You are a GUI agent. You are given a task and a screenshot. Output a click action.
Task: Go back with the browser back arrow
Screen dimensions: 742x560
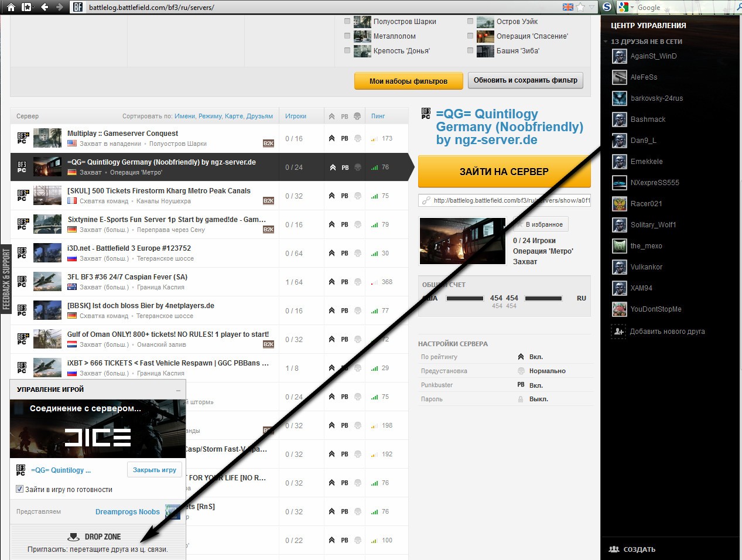45,7
